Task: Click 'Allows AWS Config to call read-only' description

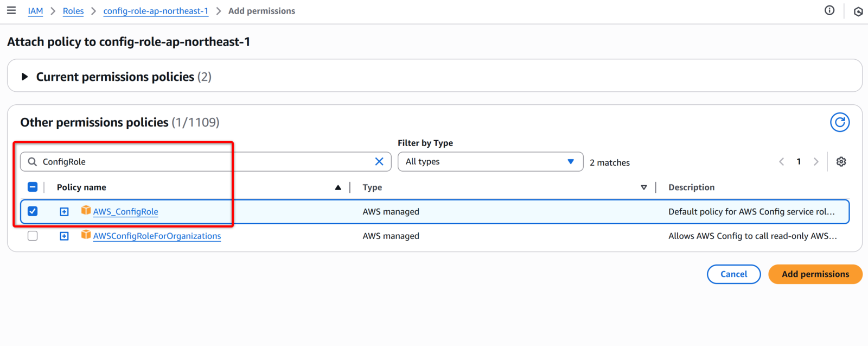Action: [752, 236]
